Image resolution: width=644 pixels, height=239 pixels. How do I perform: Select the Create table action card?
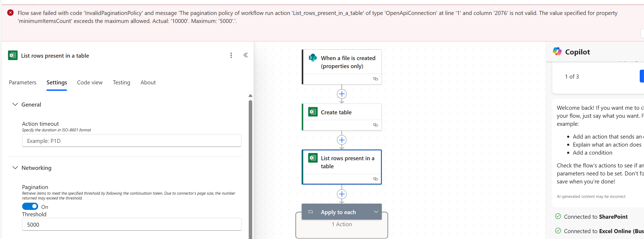tap(342, 117)
